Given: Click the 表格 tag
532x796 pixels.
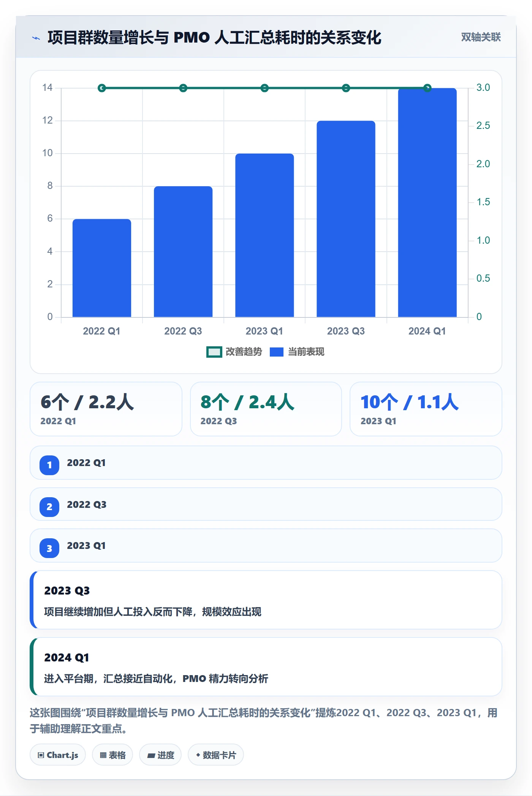Looking at the screenshot, I should tap(112, 755).
